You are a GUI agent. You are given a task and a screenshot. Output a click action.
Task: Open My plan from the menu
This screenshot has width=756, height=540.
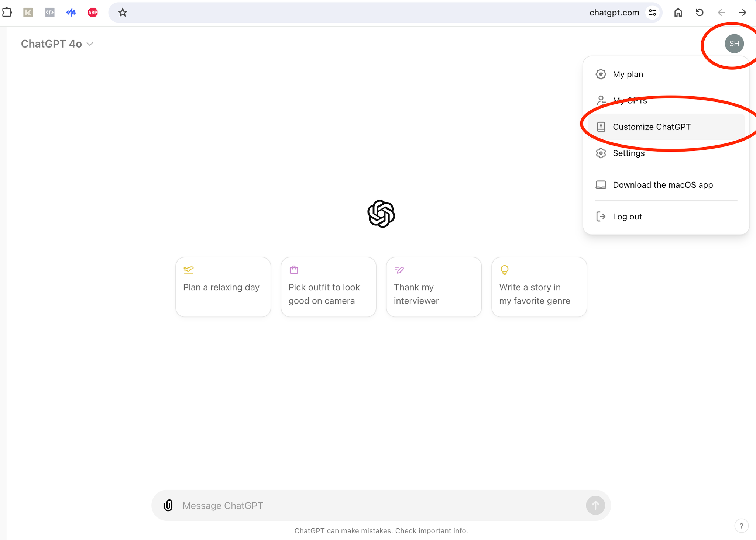[x=666, y=74]
